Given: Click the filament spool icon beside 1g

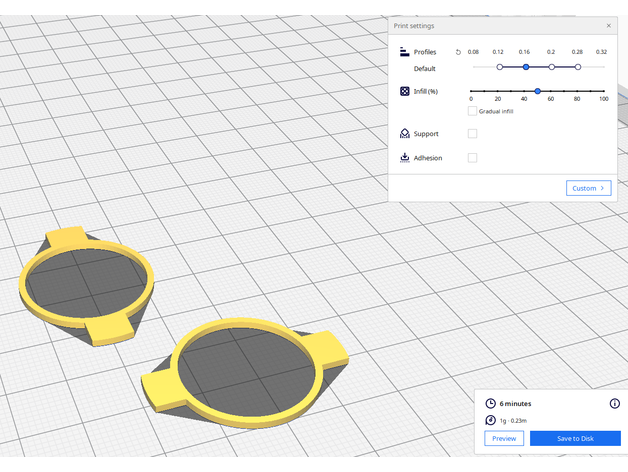Looking at the screenshot, I should pos(490,421).
